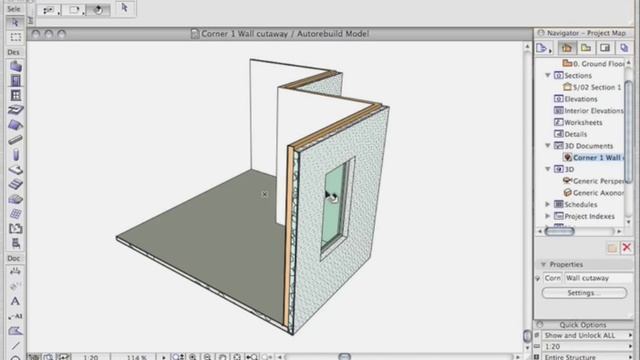Screen dimensions: 640x360
Task: Switch Navigator to View Map
Action: (x=586, y=48)
